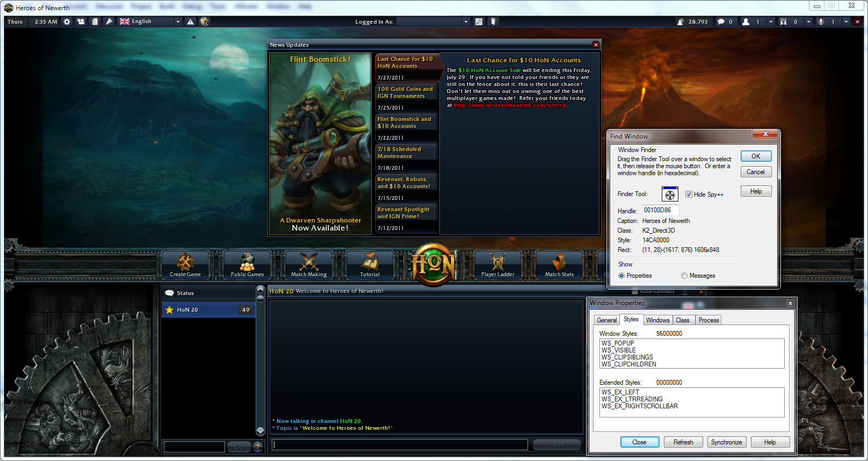Screen dimensions: 868x461
Task: Switch to the General tab in Window Properties
Action: tap(607, 320)
